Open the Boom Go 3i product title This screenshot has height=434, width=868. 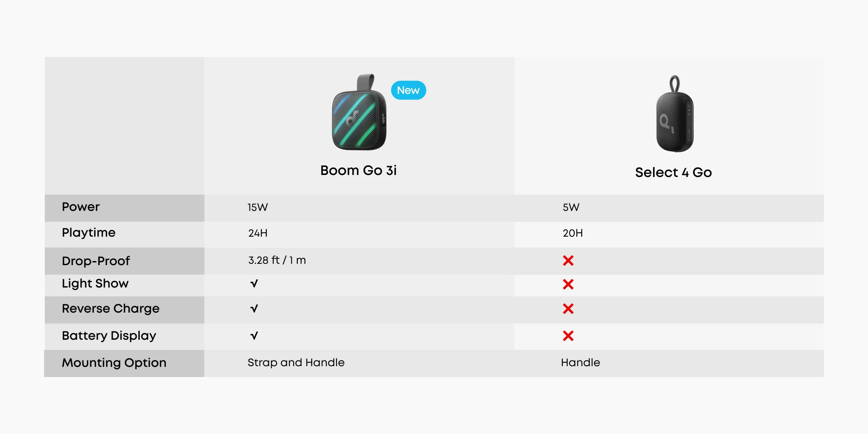coord(358,170)
